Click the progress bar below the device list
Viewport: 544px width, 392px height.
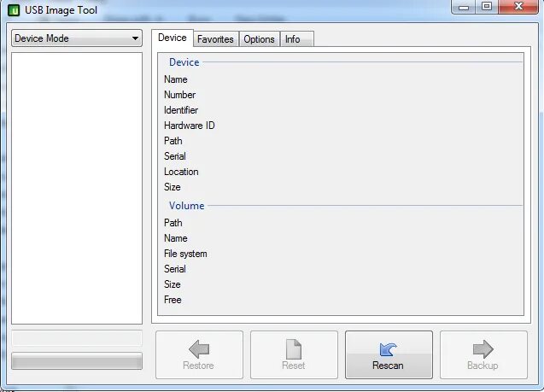coord(77,361)
